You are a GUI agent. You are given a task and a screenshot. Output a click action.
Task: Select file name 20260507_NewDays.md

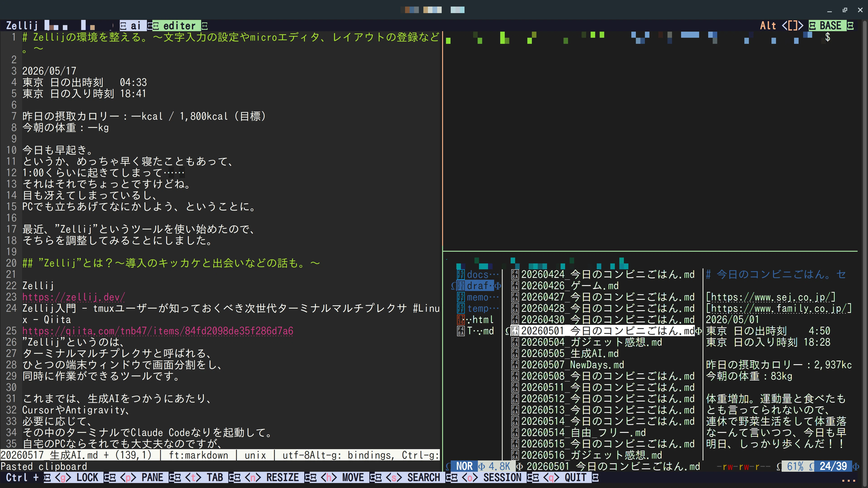click(573, 365)
